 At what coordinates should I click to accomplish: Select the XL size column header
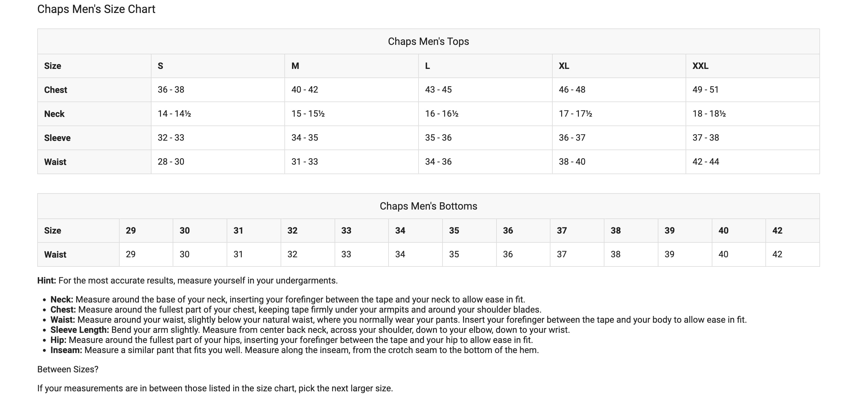pos(564,66)
